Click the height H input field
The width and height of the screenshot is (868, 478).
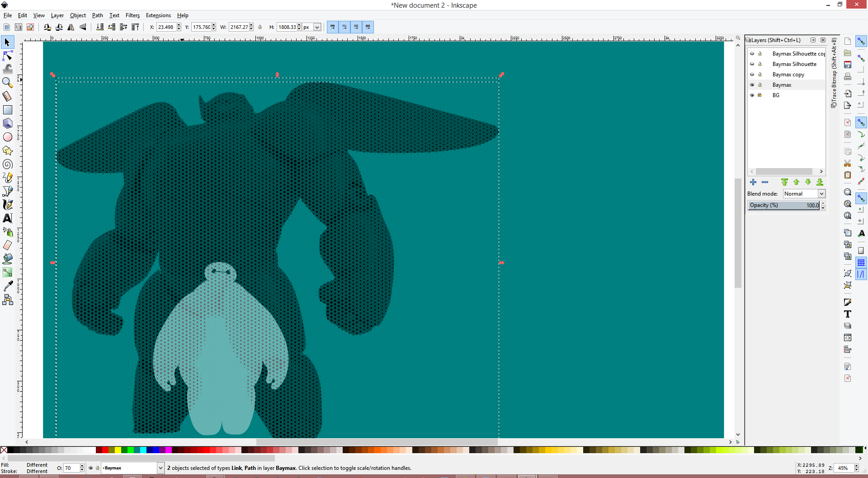click(287, 27)
